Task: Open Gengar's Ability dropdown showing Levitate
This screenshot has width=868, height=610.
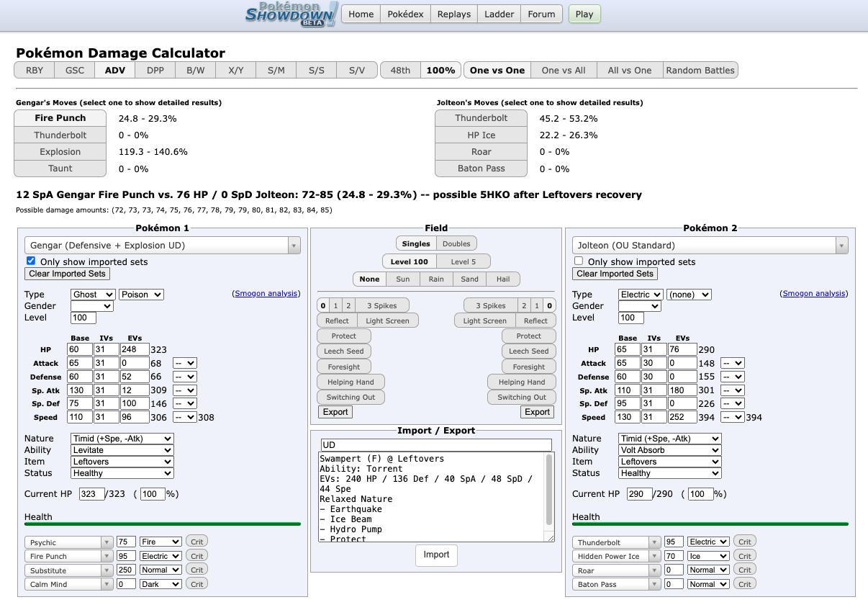Action: click(122, 449)
